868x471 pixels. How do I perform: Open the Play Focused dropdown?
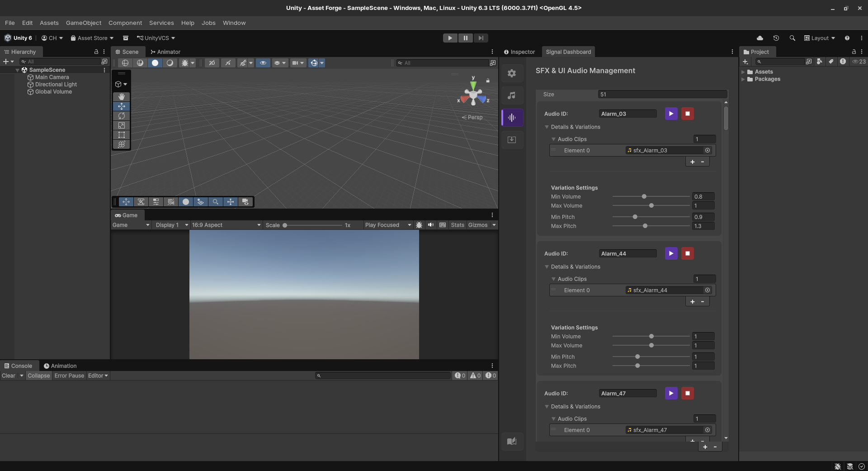[x=388, y=225]
